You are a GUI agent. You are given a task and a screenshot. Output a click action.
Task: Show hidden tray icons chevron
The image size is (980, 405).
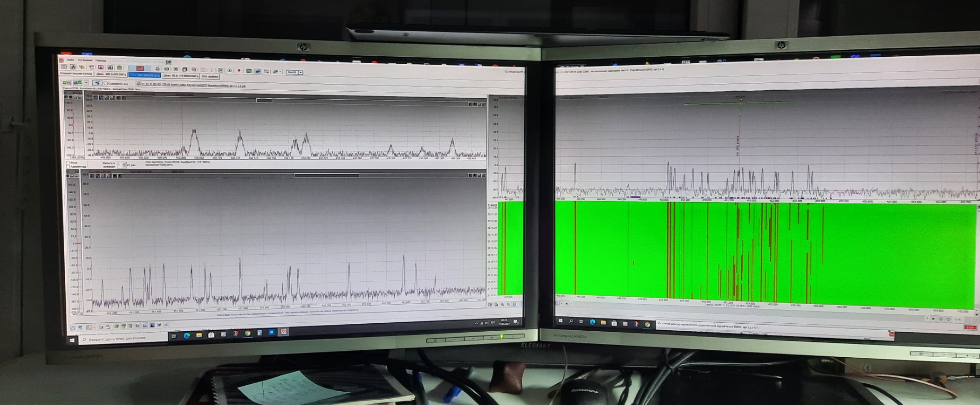[476, 323]
